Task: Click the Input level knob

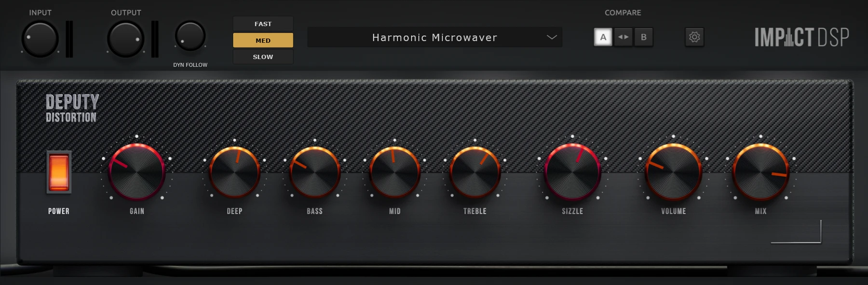Action: (40, 39)
